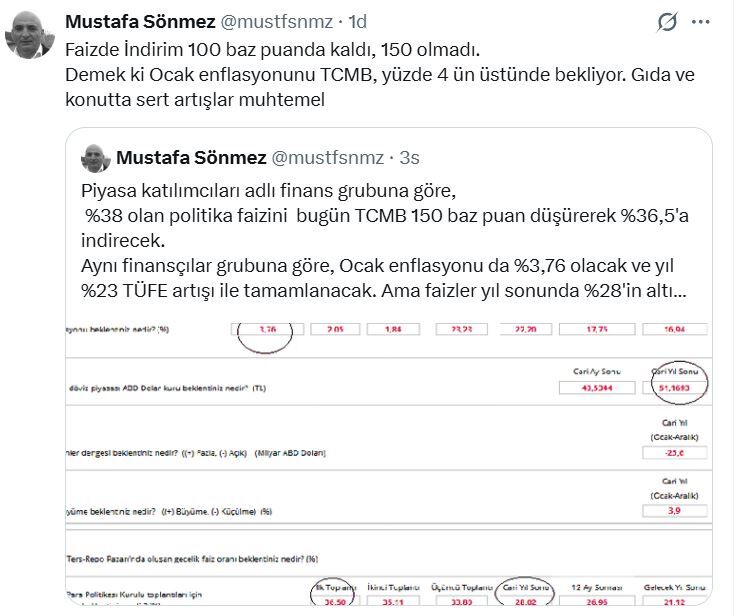The width and height of the screenshot is (739, 616).
Task: Click the circled 51,1693 Cari Yıl Sonu value
Action: click(675, 385)
